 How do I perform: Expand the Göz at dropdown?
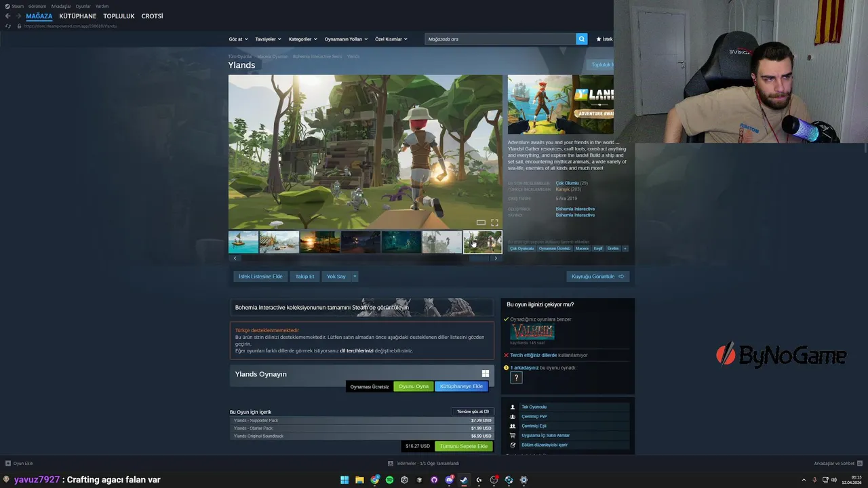(238, 39)
